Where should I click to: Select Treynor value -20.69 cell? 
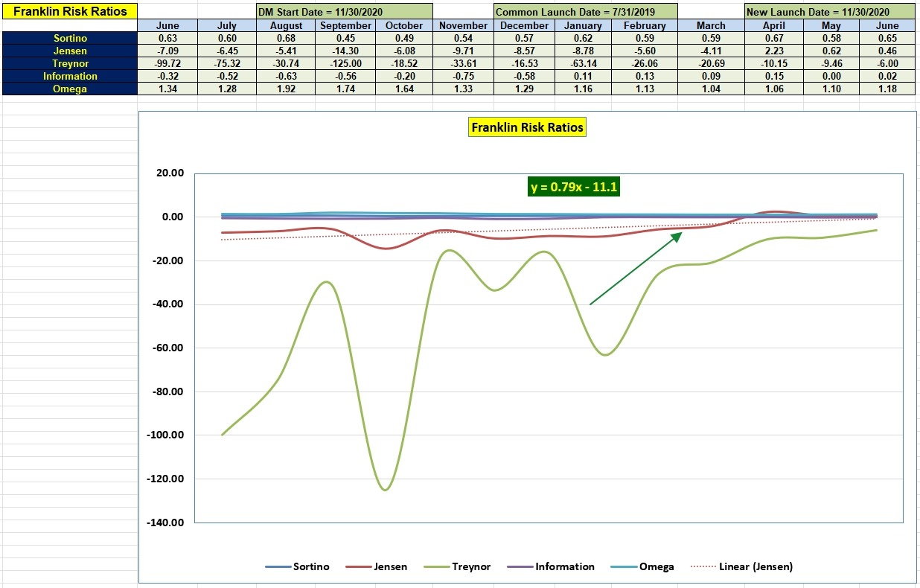711,63
